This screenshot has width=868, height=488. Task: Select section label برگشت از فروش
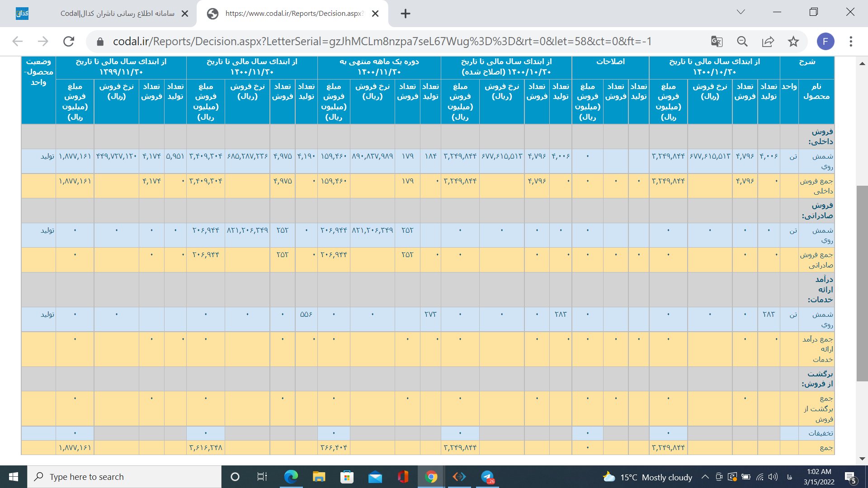(x=817, y=379)
